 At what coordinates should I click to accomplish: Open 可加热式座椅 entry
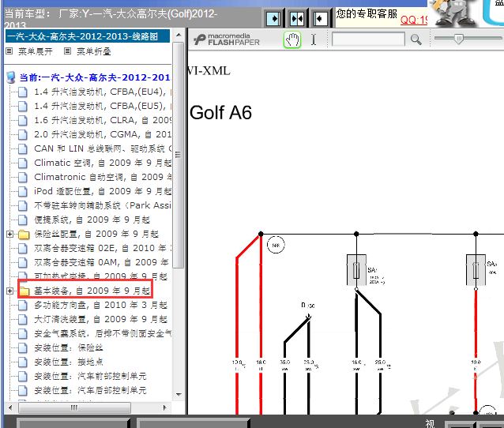coord(101,276)
